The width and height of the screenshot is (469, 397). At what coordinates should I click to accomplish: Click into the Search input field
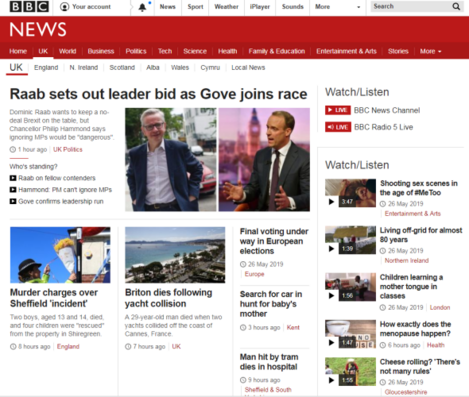coord(411,6)
